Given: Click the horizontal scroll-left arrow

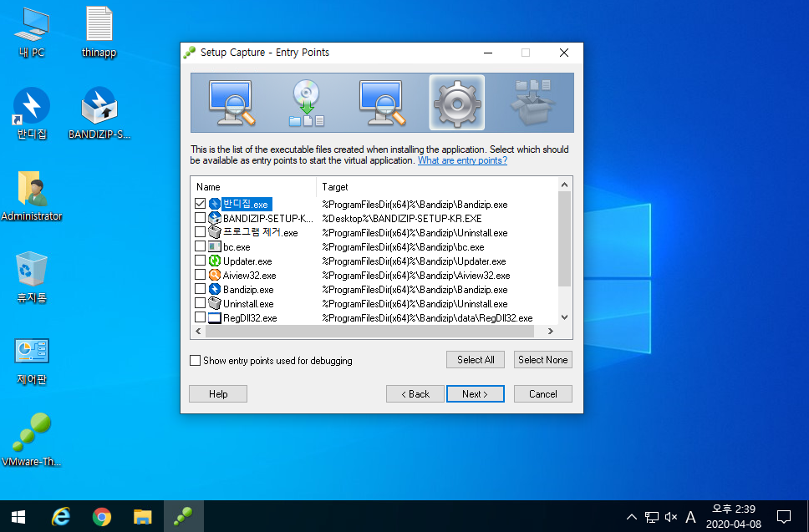Looking at the screenshot, I should tap(198, 331).
